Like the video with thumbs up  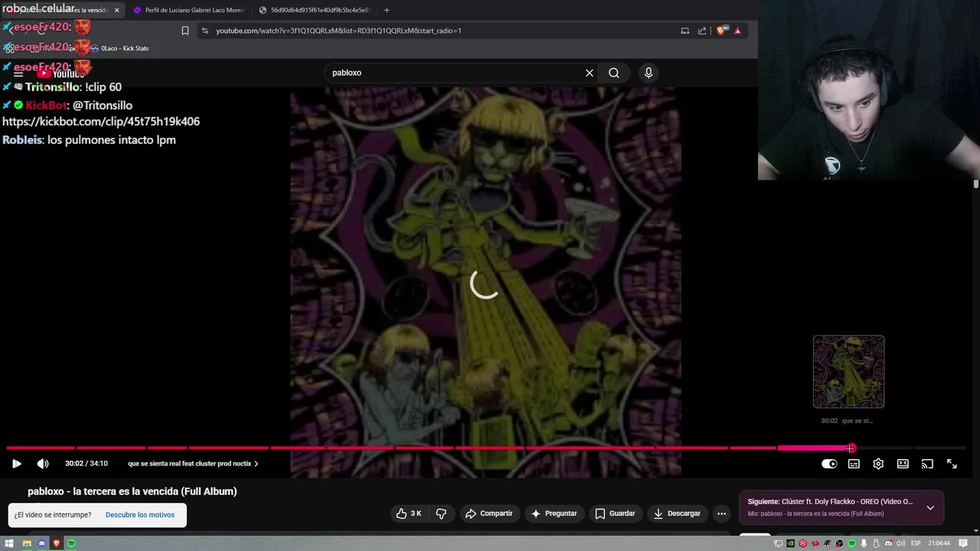[x=409, y=514]
